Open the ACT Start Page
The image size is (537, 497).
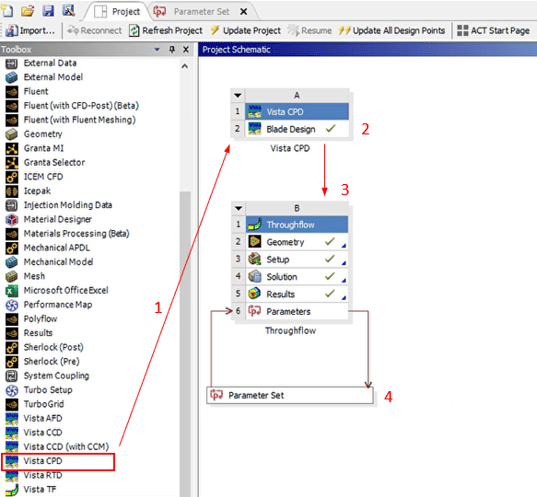point(494,30)
